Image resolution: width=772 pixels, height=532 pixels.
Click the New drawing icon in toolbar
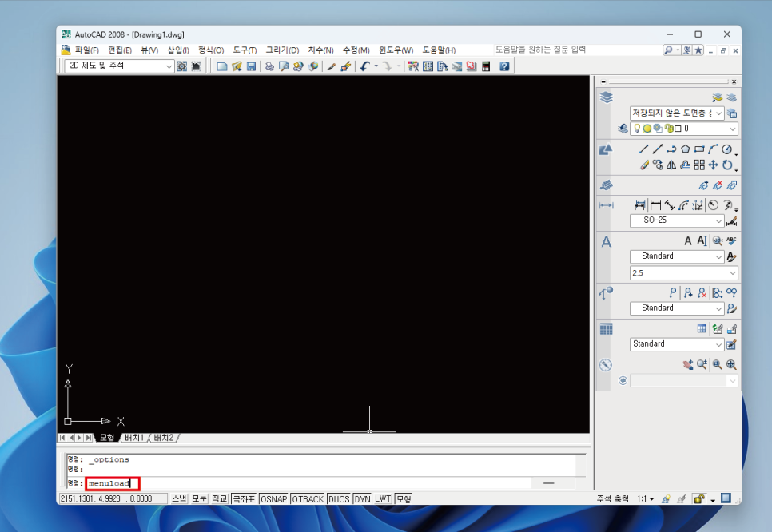[221, 66]
